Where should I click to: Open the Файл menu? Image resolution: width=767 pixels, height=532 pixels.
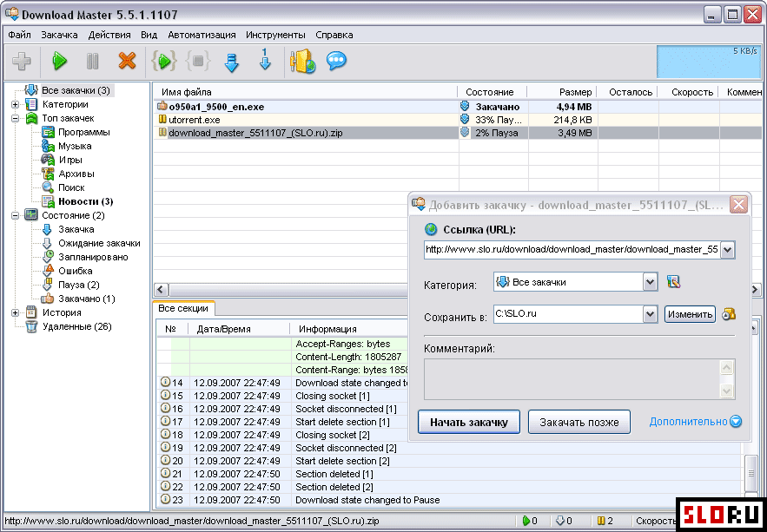tap(20, 36)
